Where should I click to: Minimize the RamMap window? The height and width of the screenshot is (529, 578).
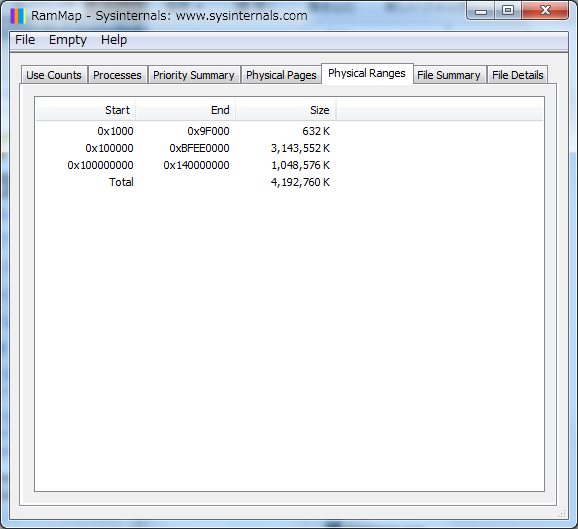point(481,11)
